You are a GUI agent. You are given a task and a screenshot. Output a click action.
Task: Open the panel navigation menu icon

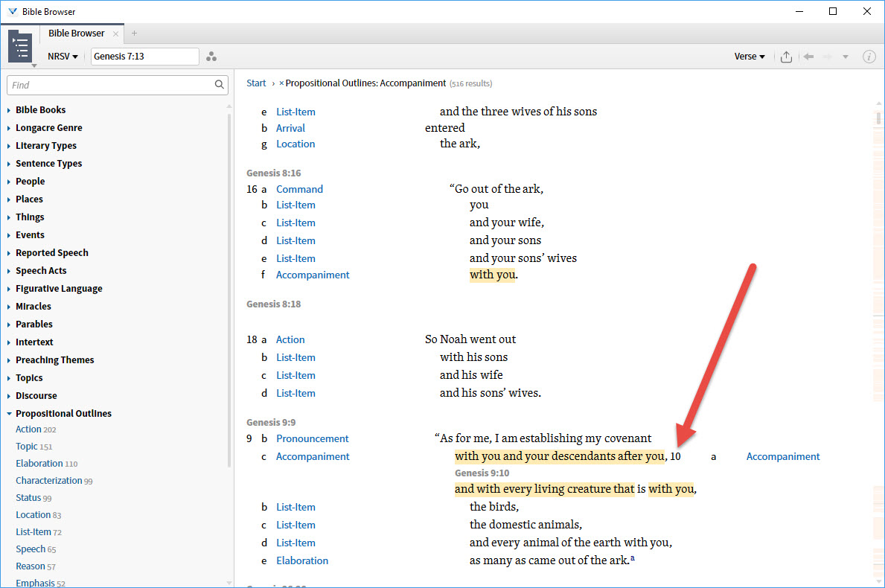pos(20,46)
